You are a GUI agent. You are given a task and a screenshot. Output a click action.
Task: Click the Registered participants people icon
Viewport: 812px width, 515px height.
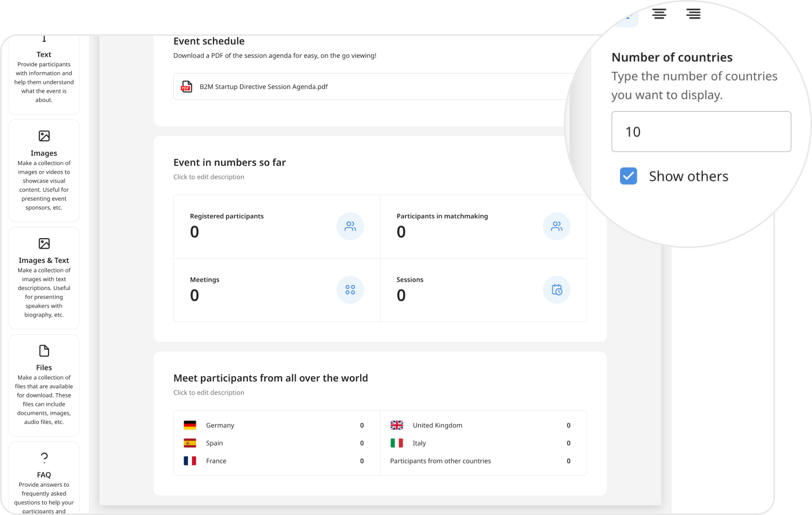[x=350, y=226]
